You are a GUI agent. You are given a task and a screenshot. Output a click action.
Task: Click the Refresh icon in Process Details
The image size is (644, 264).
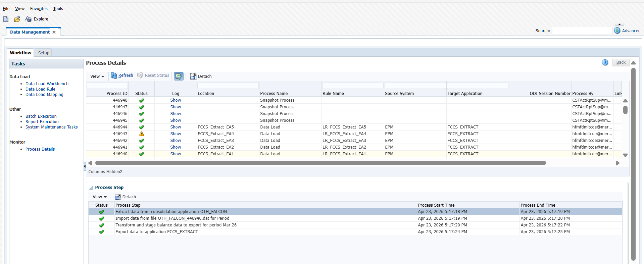point(114,76)
